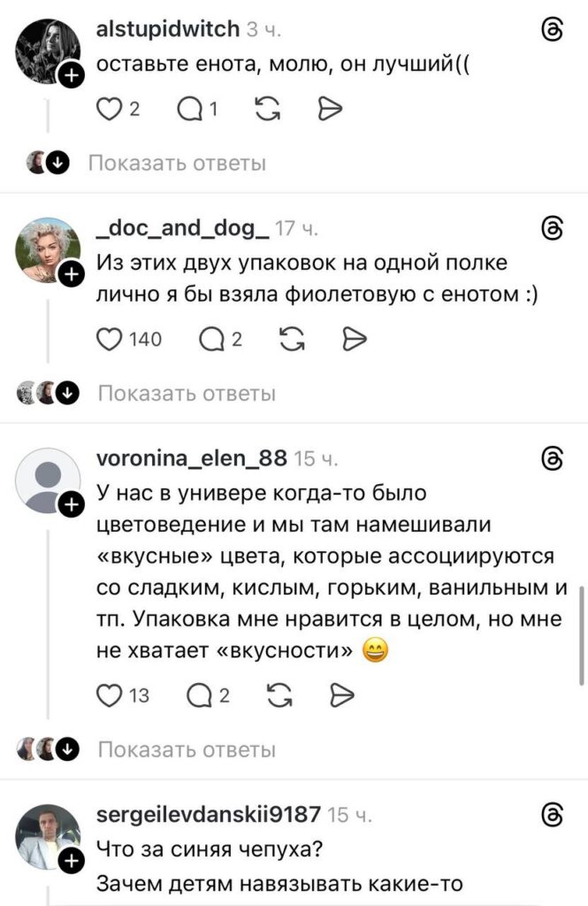Like alstupidwitch's comment with the heart
Viewport: 588px width, 906px height.
coord(108,109)
